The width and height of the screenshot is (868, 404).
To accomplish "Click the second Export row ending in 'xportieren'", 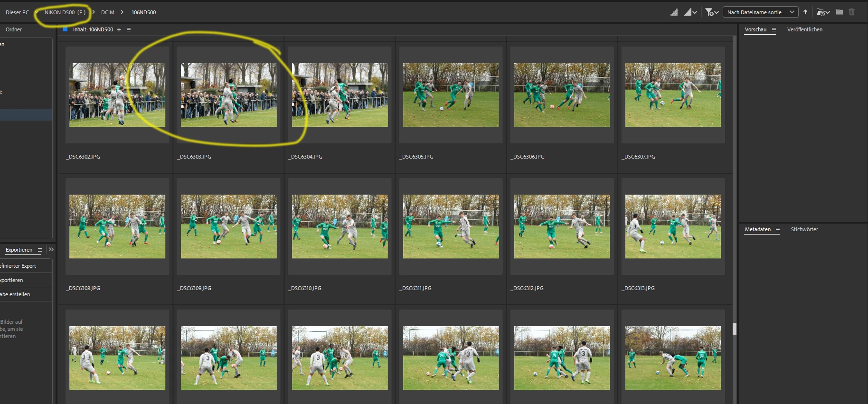I will click(26, 280).
